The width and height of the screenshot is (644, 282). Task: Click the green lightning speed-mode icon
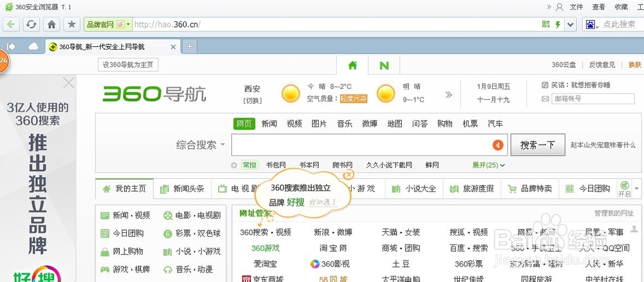(x=558, y=24)
